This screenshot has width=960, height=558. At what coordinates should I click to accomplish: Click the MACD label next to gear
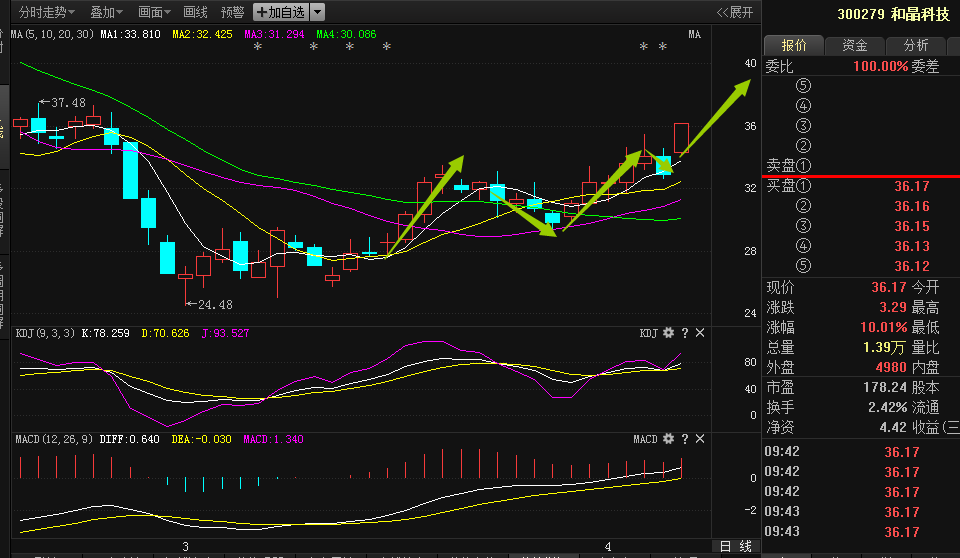(645, 439)
